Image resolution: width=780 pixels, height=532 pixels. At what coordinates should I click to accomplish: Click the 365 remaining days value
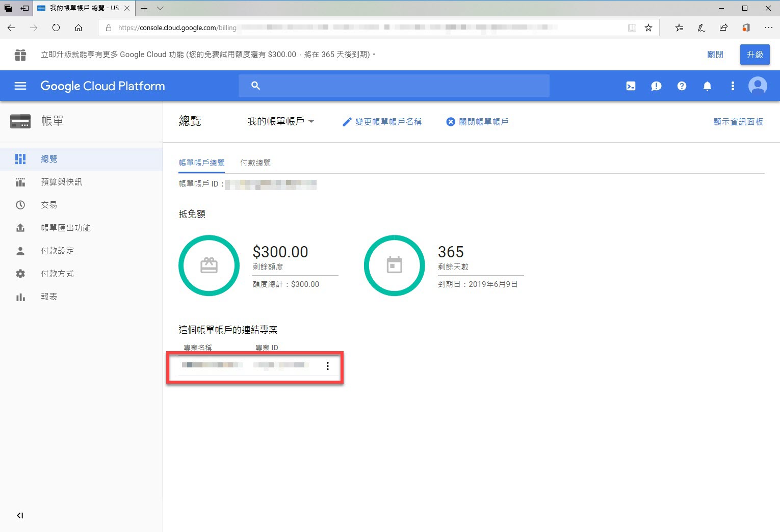(x=451, y=252)
